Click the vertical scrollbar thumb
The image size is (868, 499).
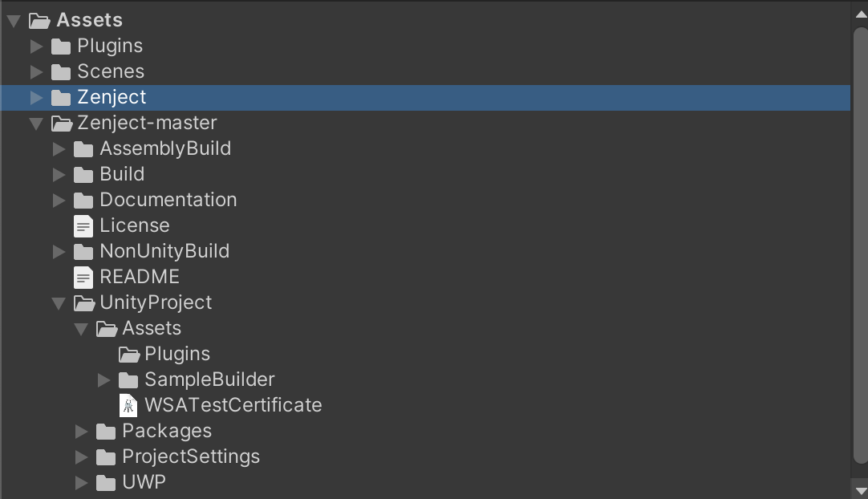[861, 246]
